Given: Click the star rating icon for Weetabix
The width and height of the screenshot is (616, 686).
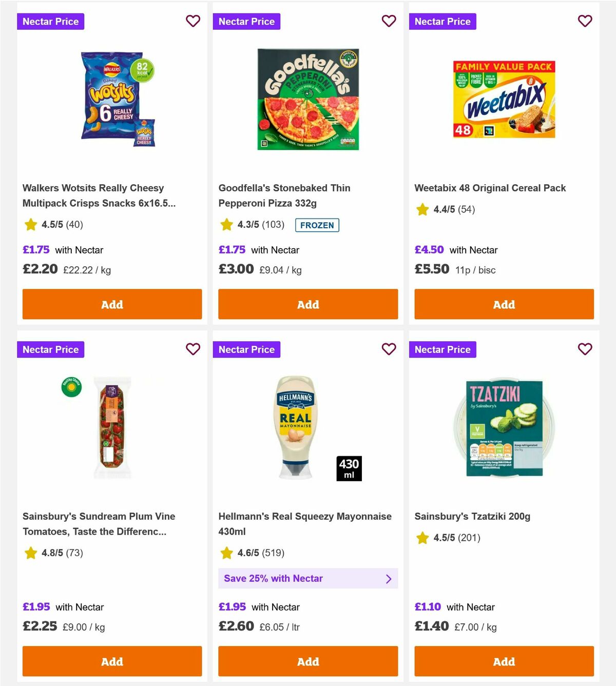Looking at the screenshot, I should (422, 209).
